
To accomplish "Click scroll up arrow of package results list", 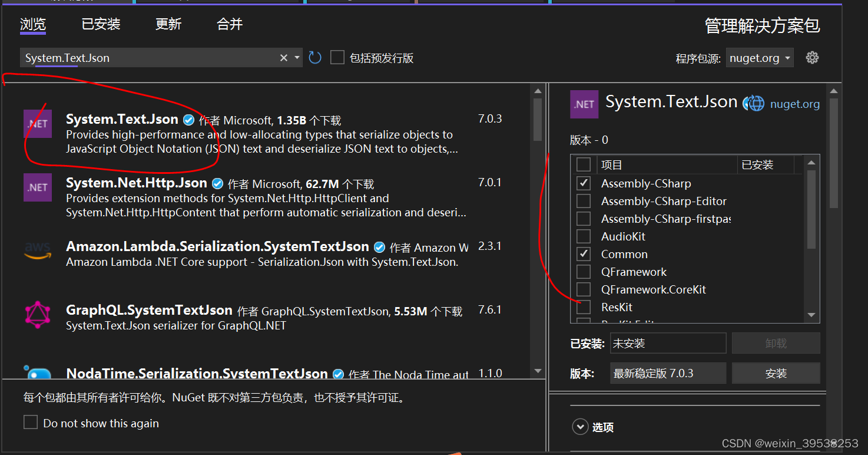I will (x=537, y=91).
